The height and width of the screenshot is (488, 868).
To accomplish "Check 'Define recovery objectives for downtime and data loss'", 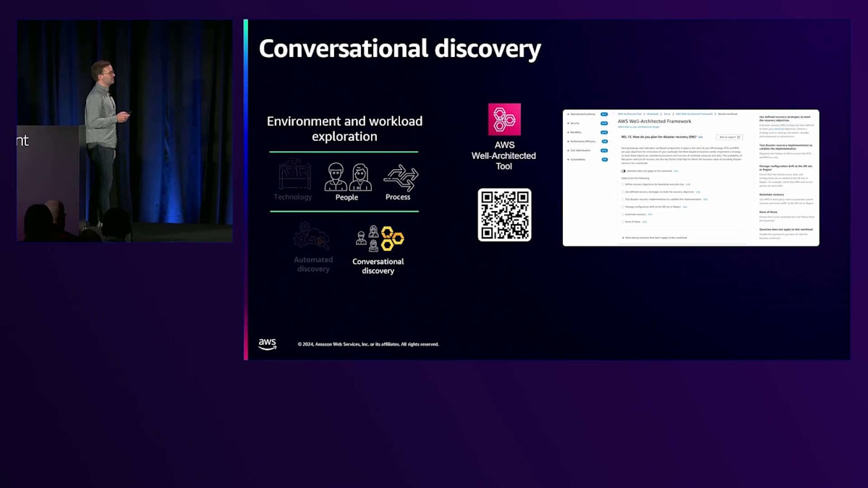I will point(623,184).
